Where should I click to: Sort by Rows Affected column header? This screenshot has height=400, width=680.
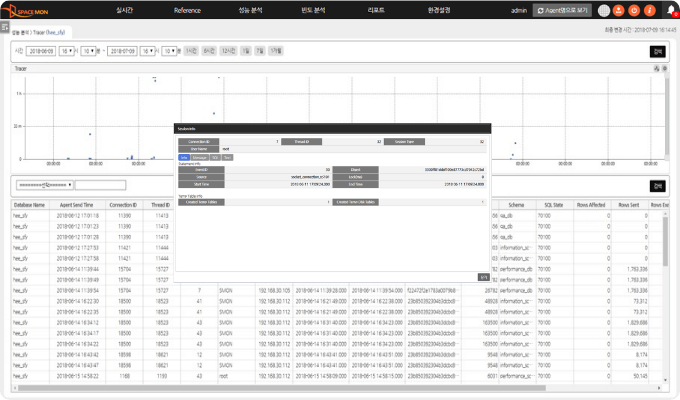(591, 205)
